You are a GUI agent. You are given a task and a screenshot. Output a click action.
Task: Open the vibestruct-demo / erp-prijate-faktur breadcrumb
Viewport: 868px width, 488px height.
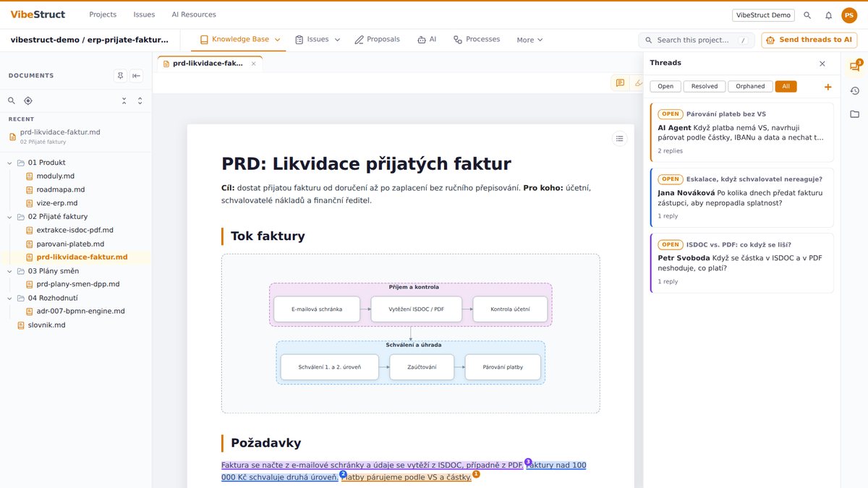coord(90,40)
